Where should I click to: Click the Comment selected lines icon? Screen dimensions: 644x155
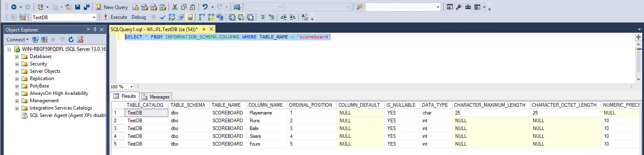(262, 17)
